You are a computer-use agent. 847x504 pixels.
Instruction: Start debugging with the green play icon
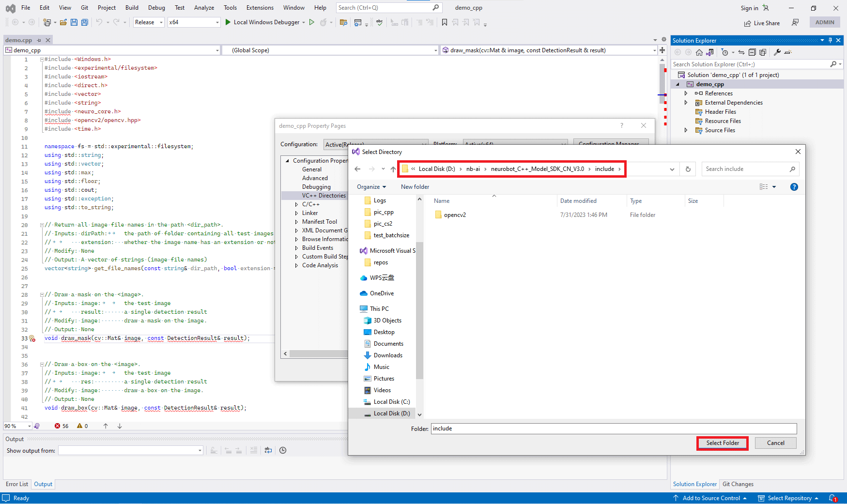point(228,22)
